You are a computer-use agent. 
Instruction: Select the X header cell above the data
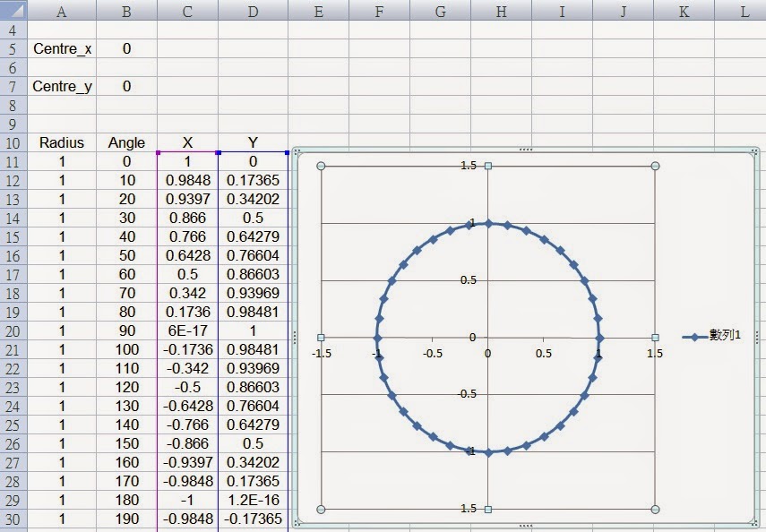pos(187,142)
